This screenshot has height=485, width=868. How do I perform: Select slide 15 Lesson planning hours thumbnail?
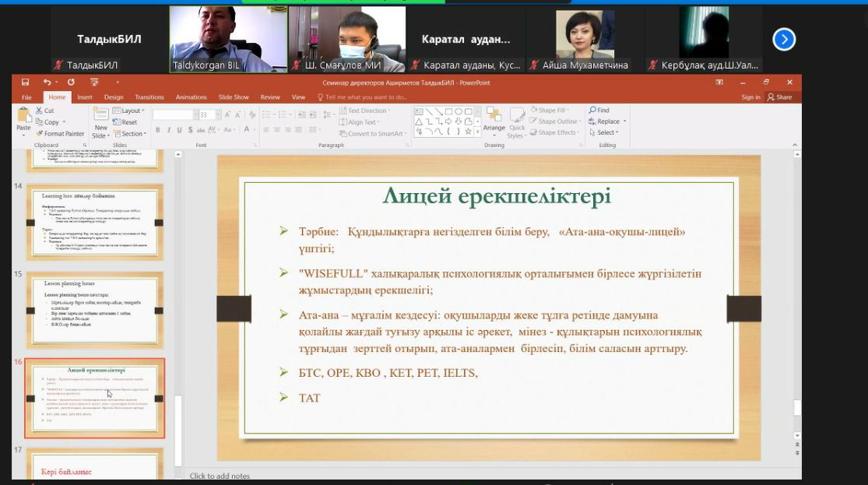point(95,311)
